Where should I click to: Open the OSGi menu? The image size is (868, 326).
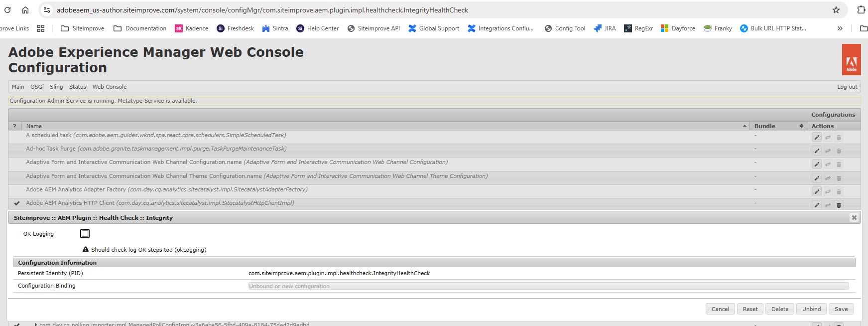click(x=37, y=87)
